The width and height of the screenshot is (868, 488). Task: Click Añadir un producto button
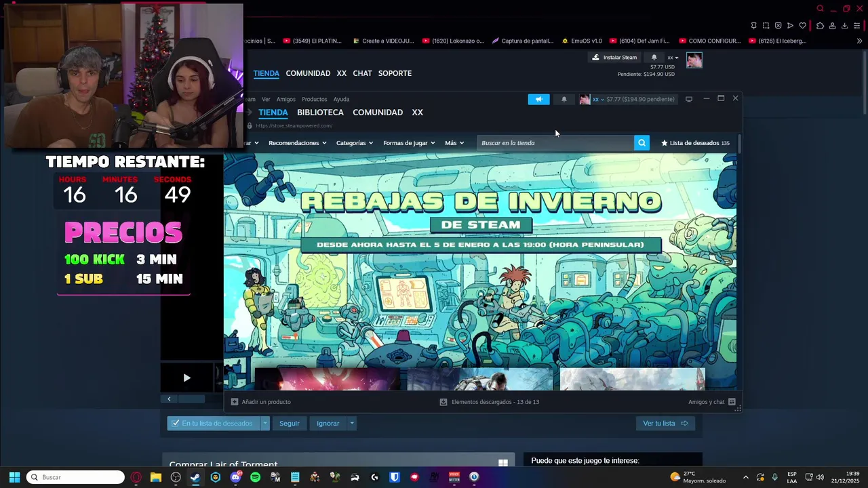tap(261, 402)
